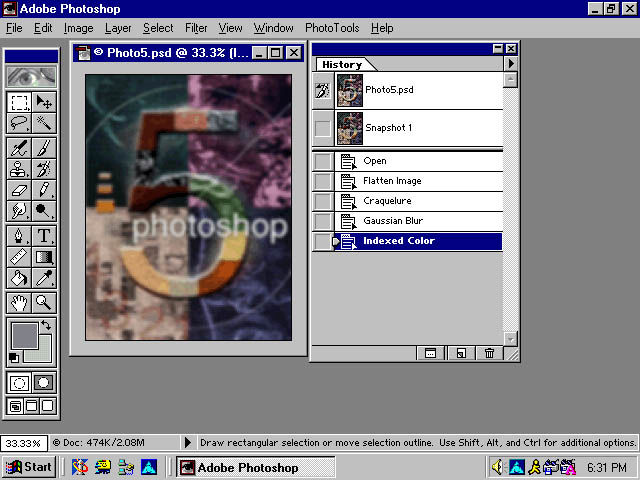Select the Pencil tool
Image resolution: width=640 pixels, height=480 pixels.
pyautogui.click(x=44, y=190)
